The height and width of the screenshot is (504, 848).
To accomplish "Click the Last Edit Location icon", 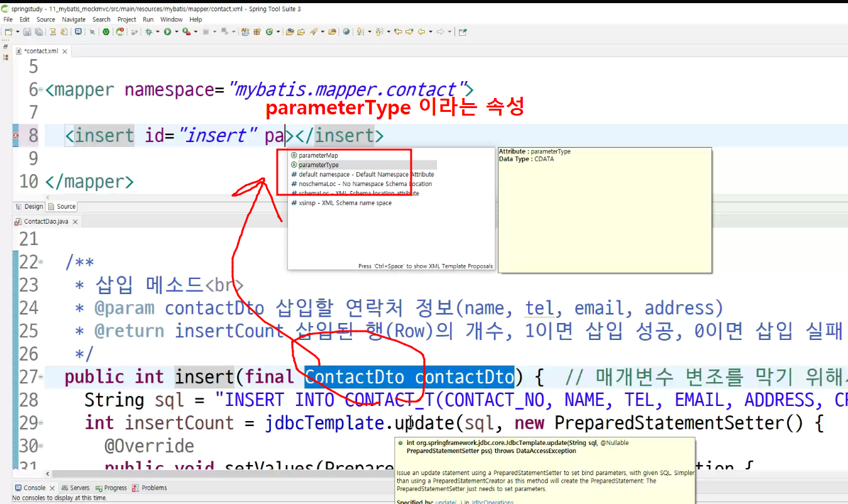I will 398,31.
